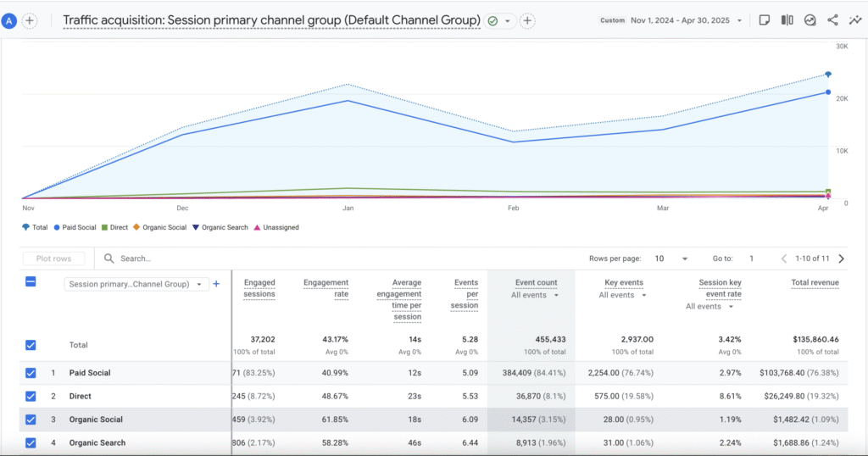868x456 pixels.
Task: Open the date range dropdown
Action: tap(687, 20)
